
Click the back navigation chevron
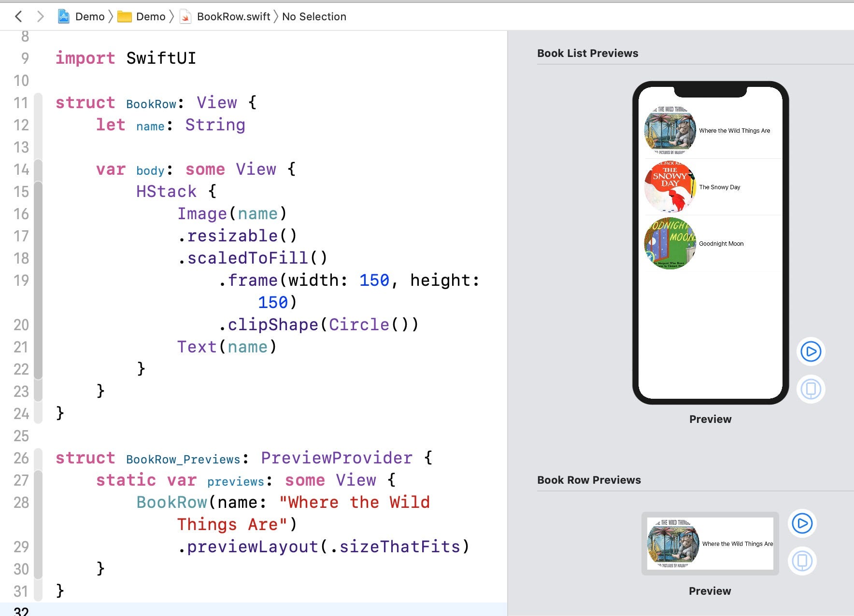point(18,16)
